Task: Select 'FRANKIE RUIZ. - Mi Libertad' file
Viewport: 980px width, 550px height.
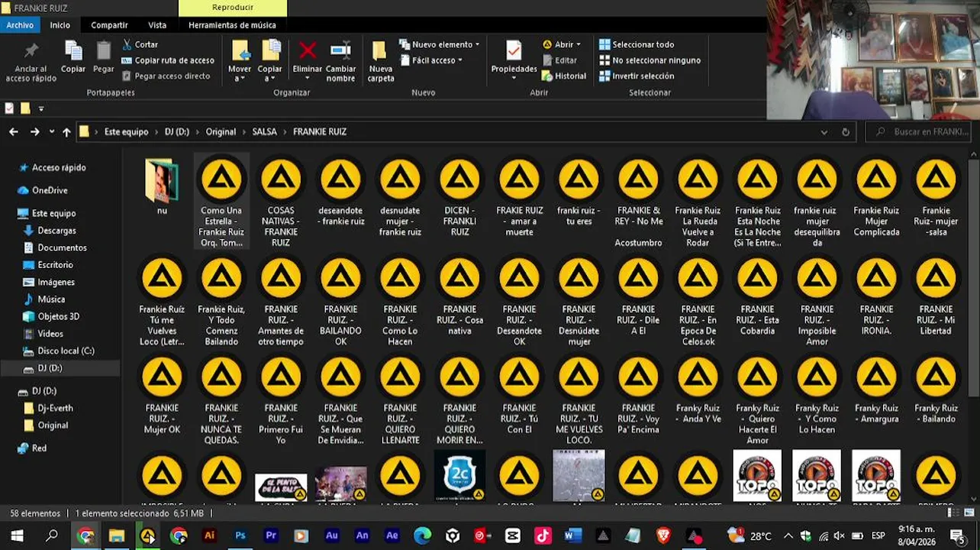Action: (936, 296)
